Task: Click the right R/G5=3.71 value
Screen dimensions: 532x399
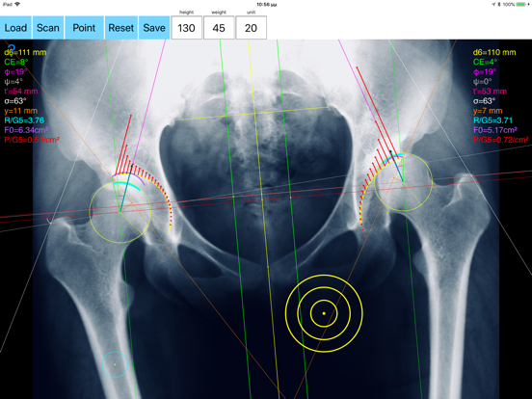Action: tap(493, 120)
